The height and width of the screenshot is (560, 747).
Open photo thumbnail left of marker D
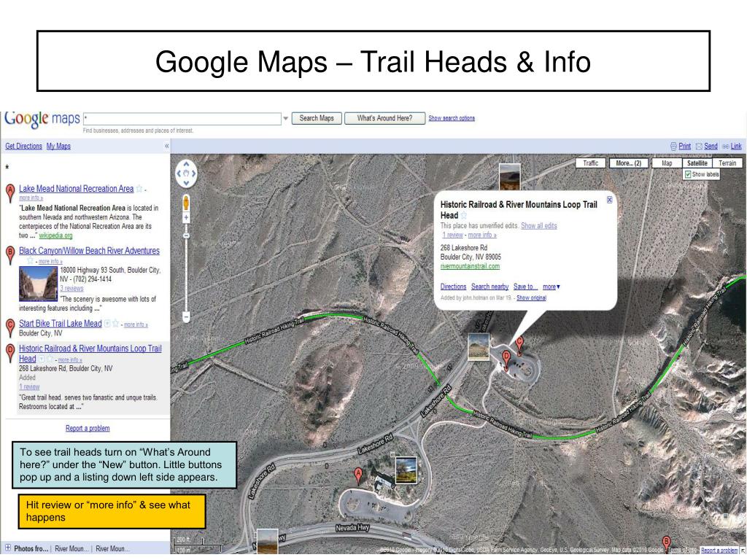coord(479,346)
